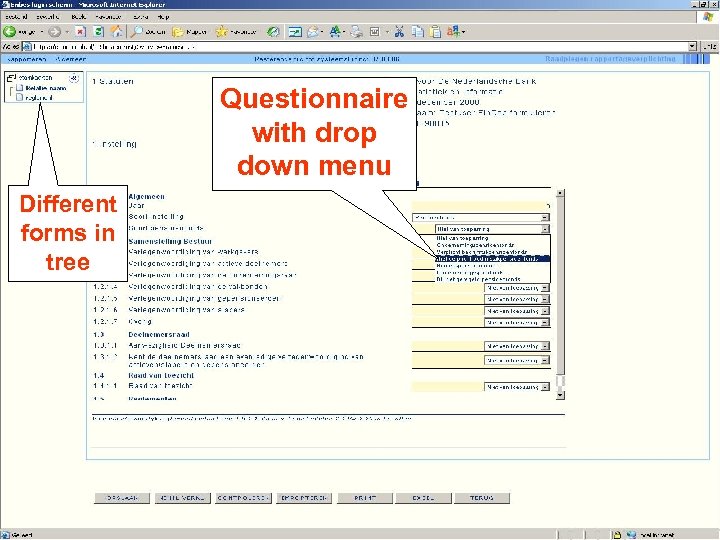
Task: Open Raadplegen rapportageverplichting link
Action: (x=610, y=59)
